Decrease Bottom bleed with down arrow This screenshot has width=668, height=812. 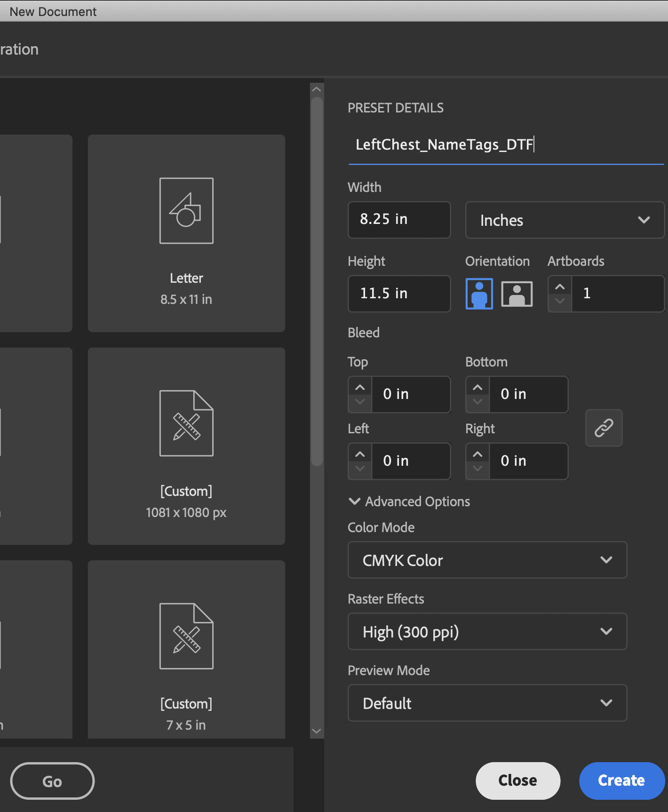(477, 402)
